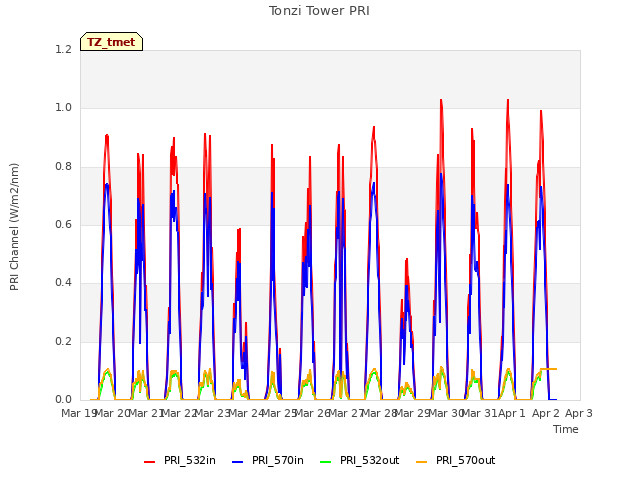640x480 pixels.
Task: Click the 0.0 y-axis tick label
Action: coord(63,399)
